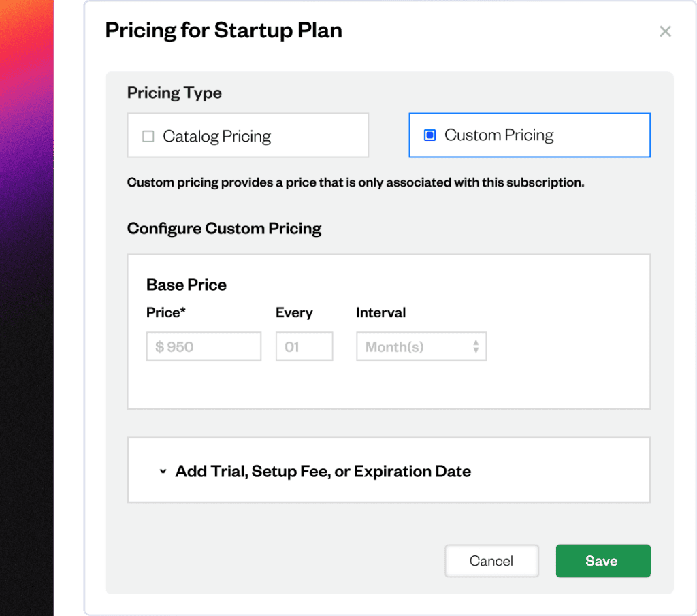The height and width of the screenshot is (616, 697).
Task: Save the custom pricing
Action: pyautogui.click(x=603, y=561)
